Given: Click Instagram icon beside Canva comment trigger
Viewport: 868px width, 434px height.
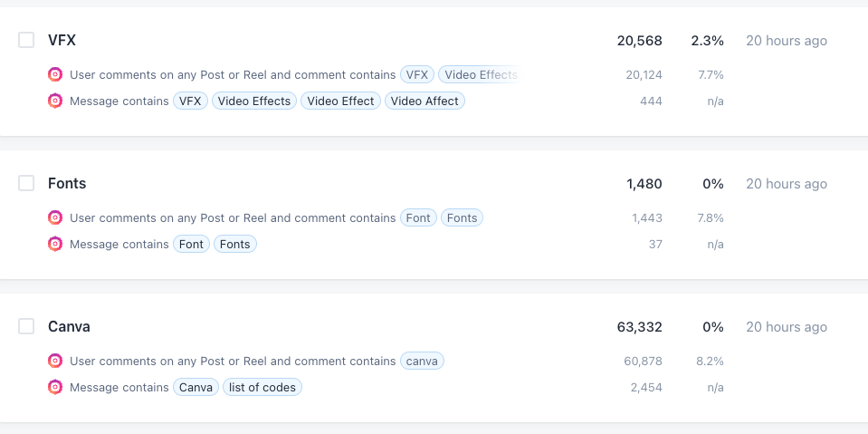Looking at the screenshot, I should (55, 361).
